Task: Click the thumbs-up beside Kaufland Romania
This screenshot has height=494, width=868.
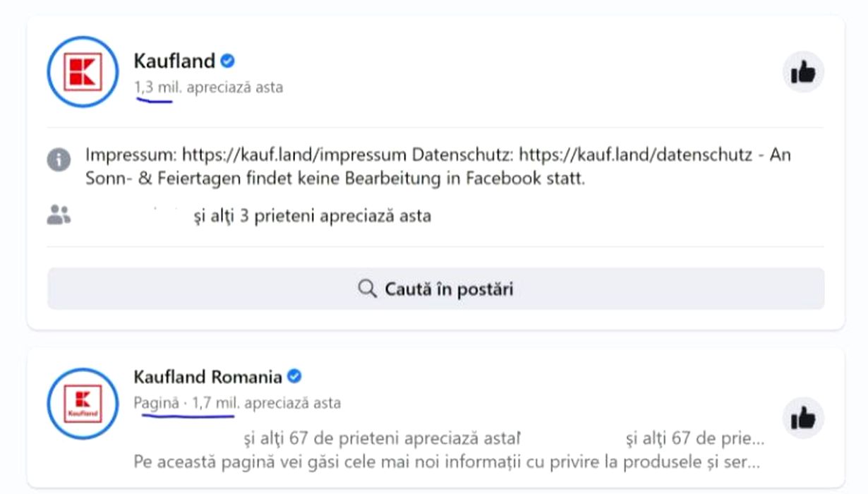Action: (x=803, y=419)
